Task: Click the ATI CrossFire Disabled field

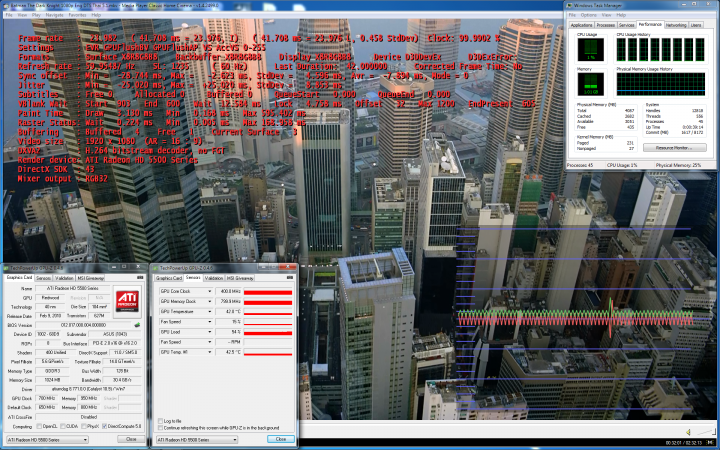Action: 89,417
